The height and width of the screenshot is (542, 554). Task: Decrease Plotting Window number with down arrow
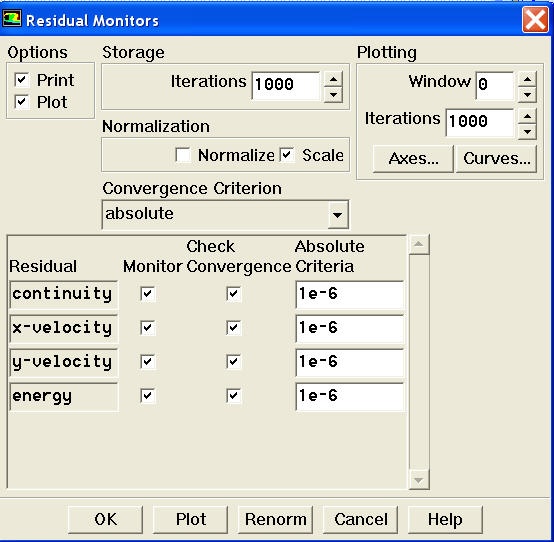point(528,95)
